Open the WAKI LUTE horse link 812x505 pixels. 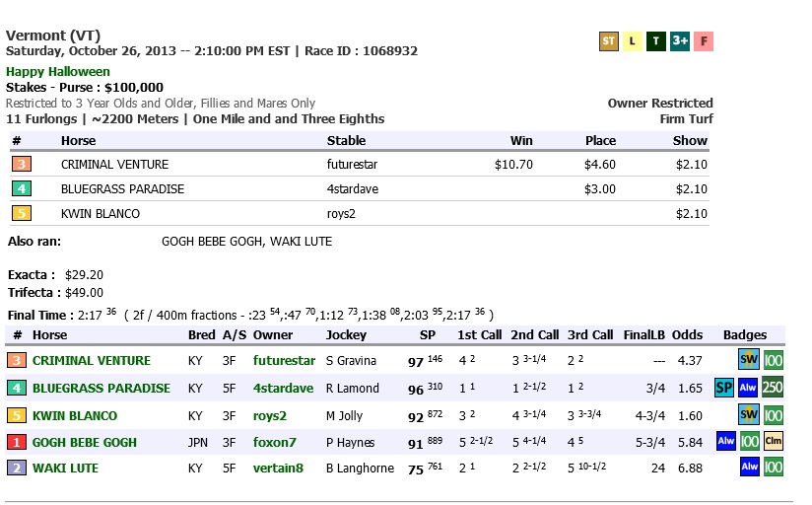click(x=65, y=468)
